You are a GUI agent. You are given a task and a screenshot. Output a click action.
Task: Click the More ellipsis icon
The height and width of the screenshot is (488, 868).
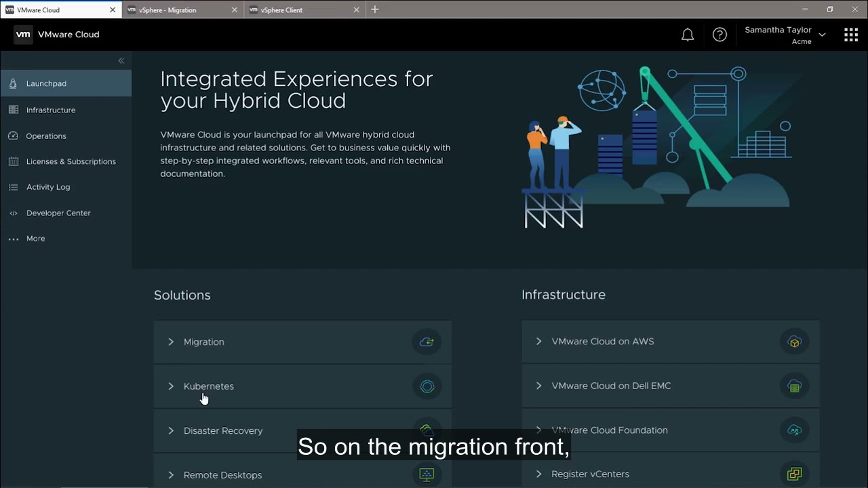[x=14, y=239]
